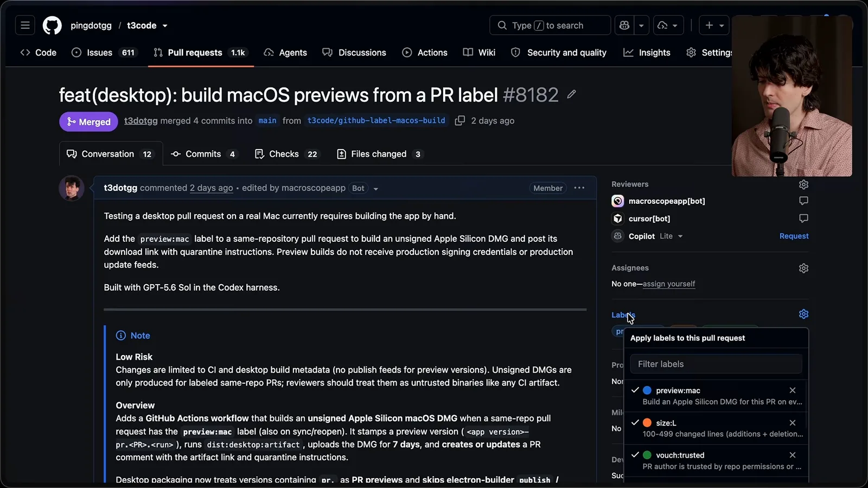868x488 pixels.
Task: Open the hamburger navigation menu
Action: pyautogui.click(x=25, y=25)
